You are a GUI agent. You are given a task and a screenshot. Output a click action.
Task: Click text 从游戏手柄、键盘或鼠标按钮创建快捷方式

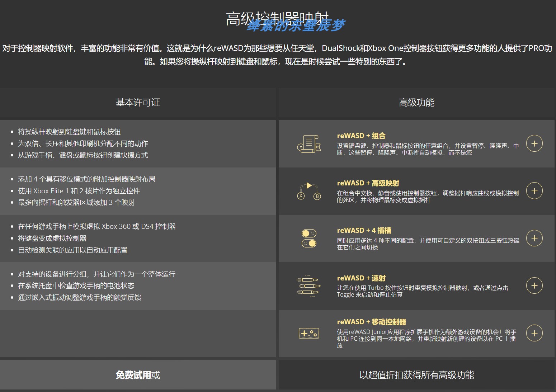click(83, 155)
